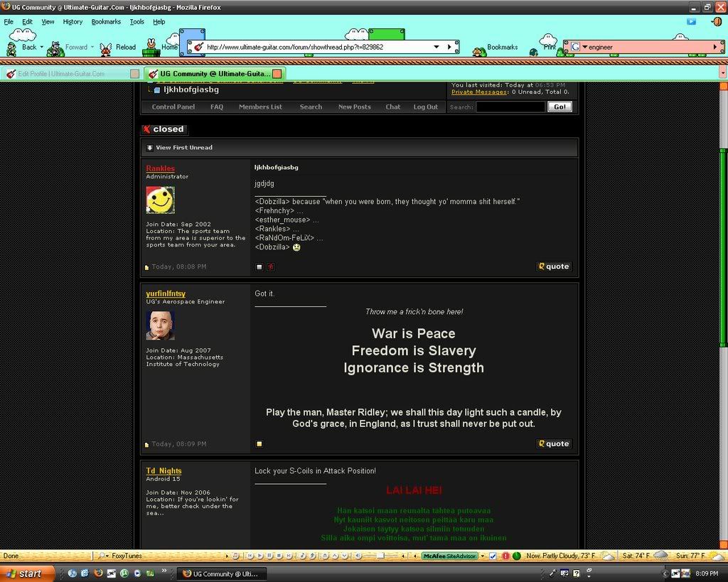This screenshot has height=582, width=728.
Task: Toggle the status bar blue checkbox
Action: (x=493, y=556)
